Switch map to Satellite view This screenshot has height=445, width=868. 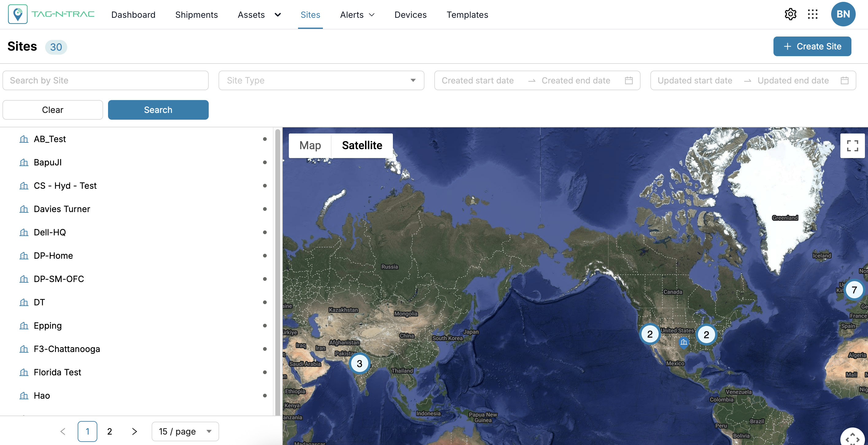tap(362, 145)
